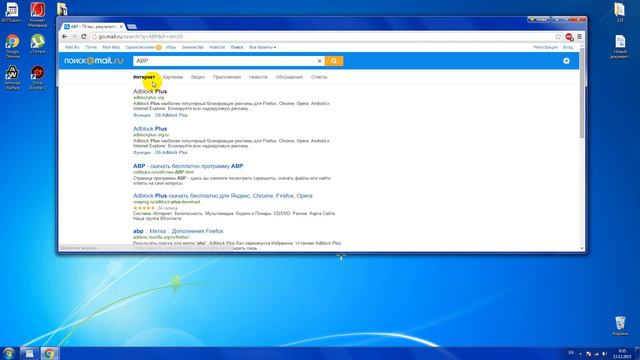Open the Почта link in the portal bar
640x360 pixels.
pos(91,47)
